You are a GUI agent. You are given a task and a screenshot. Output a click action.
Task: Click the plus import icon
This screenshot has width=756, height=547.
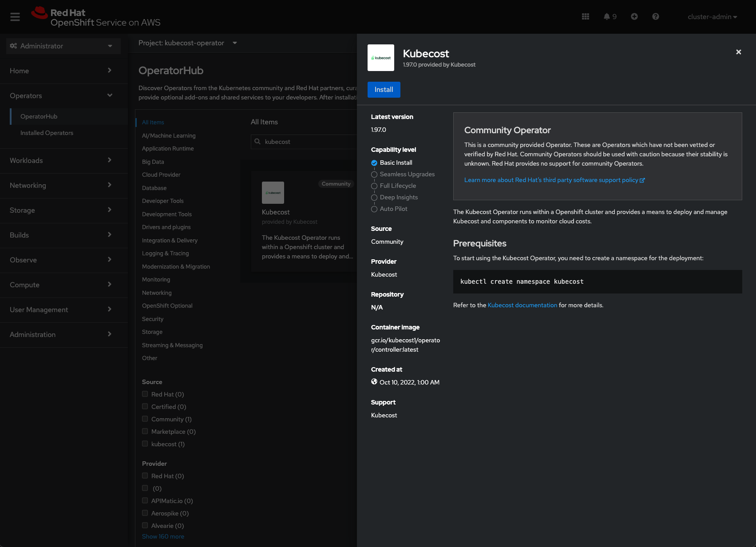(x=634, y=16)
